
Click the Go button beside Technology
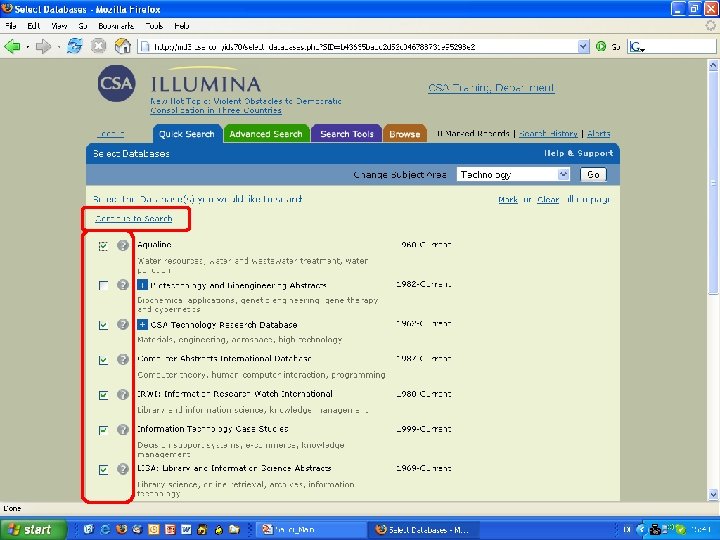[x=593, y=174]
